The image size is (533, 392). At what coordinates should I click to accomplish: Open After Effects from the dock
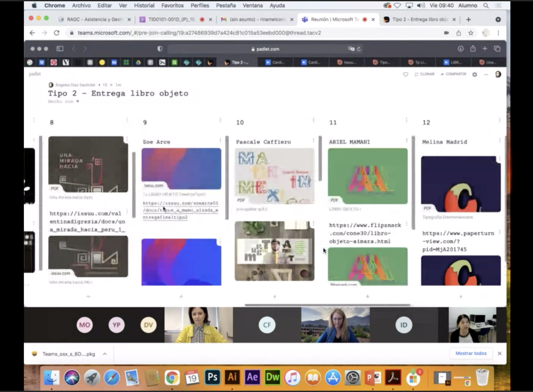(x=252, y=377)
